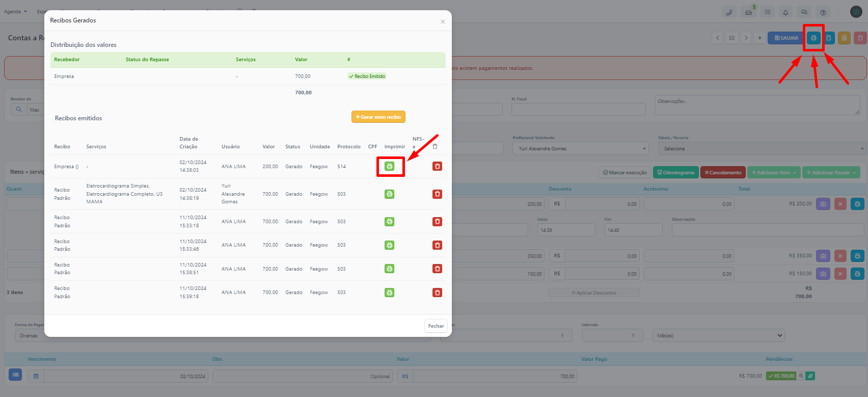Open the task checklist icon in top bar

tap(767, 12)
